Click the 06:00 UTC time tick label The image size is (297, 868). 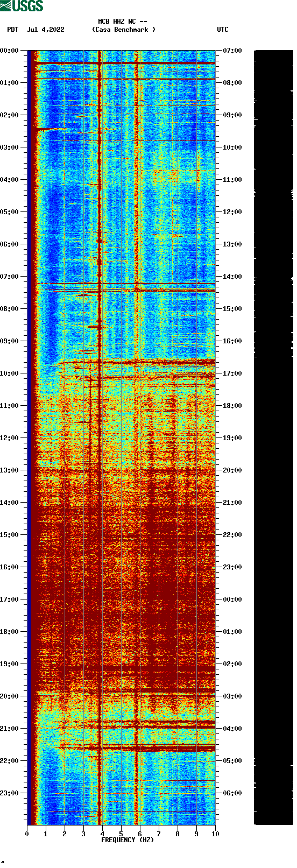[232, 793]
